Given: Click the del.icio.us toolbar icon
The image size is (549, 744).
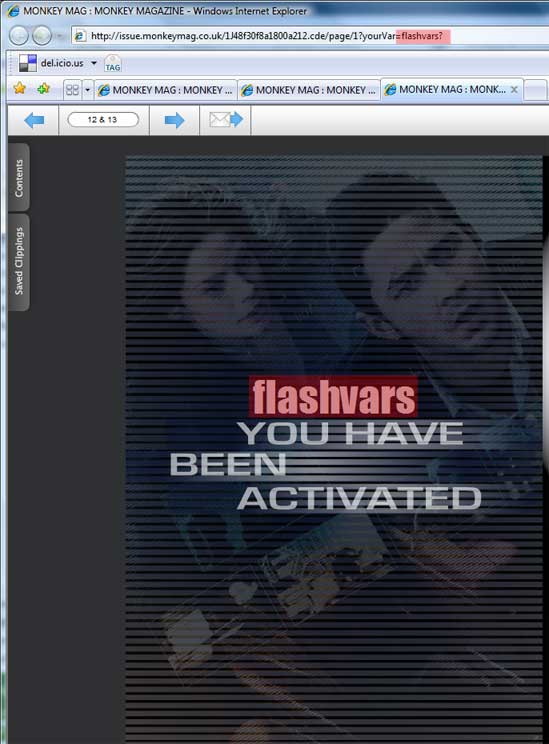Looking at the screenshot, I should click(x=28, y=63).
